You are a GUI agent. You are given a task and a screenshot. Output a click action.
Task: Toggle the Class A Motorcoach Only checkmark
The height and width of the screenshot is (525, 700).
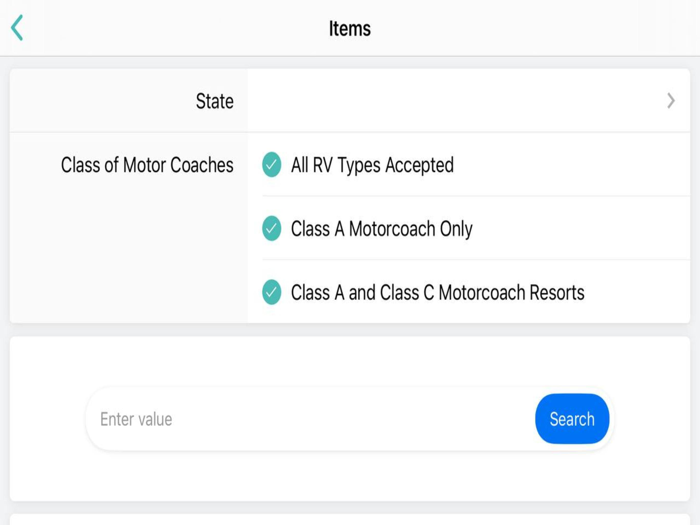tap(272, 229)
